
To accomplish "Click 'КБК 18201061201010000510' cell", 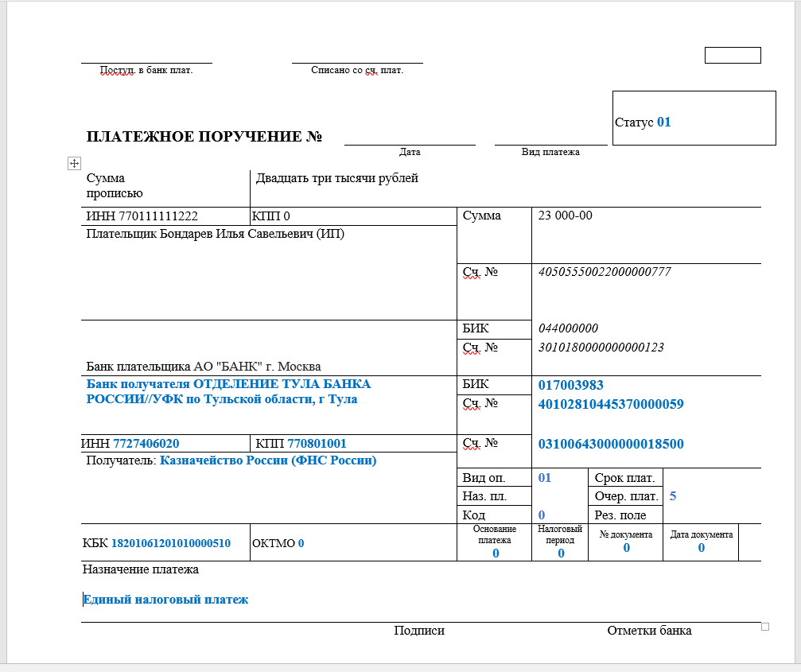I will coord(165,543).
